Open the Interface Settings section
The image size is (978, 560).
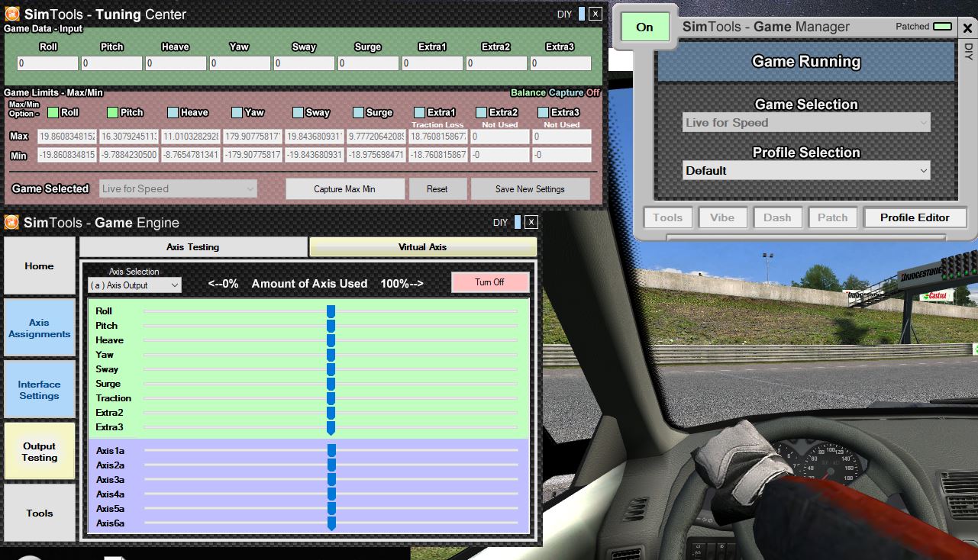point(39,390)
